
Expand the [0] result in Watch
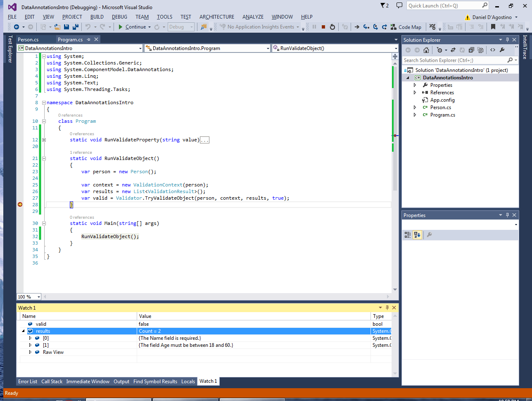[30, 338]
